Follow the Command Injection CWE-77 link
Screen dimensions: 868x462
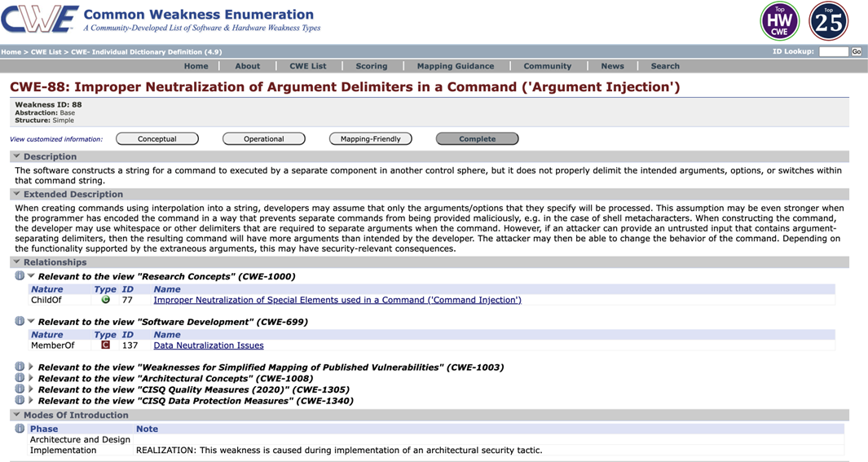tap(337, 300)
